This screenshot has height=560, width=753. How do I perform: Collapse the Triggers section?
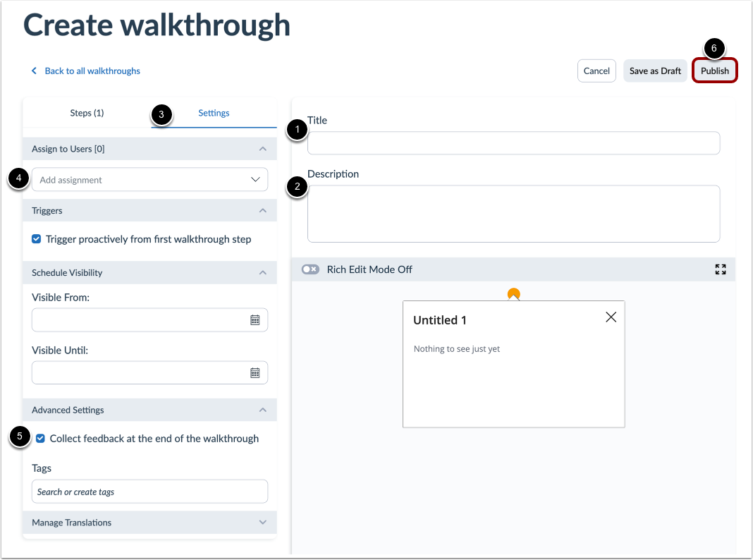pyautogui.click(x=262, y=210)
